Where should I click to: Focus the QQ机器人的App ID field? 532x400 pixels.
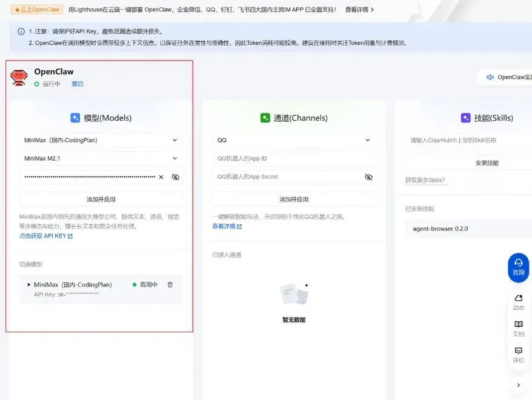pos(294,158)
